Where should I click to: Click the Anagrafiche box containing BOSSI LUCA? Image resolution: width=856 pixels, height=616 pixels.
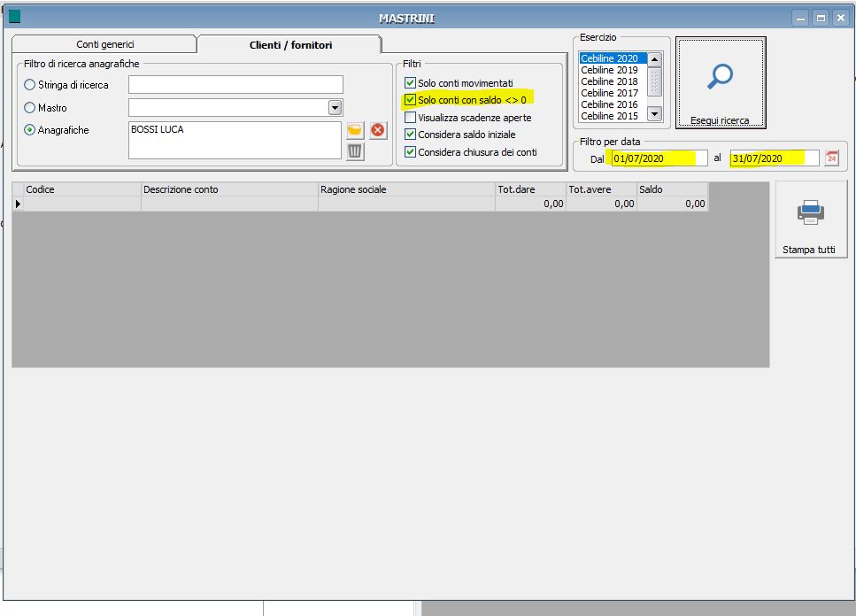235,140
